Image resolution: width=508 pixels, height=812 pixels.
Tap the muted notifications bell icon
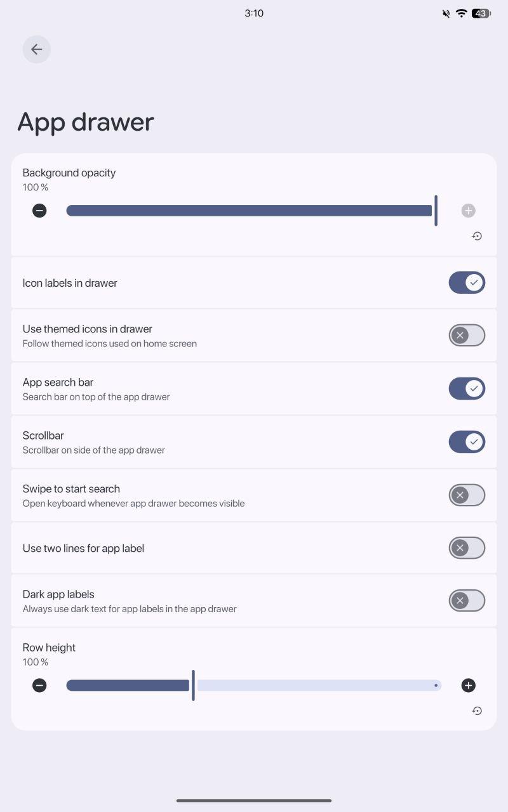(446, 13)
